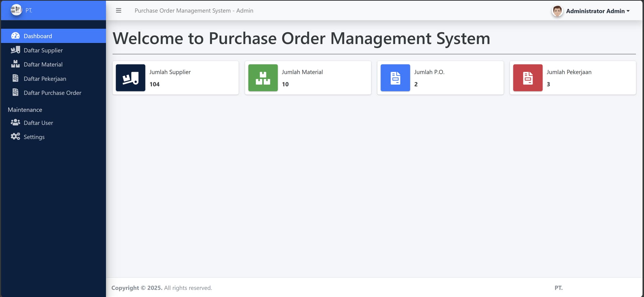Go to Daftar Supplier page

click(x=53, y=50)
